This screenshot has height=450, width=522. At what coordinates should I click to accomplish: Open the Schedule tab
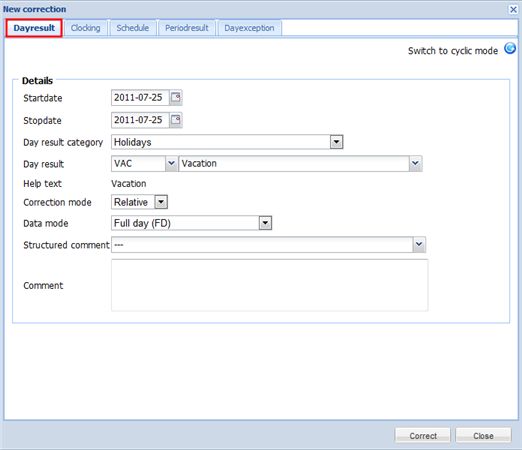click(x=133, y=28)
